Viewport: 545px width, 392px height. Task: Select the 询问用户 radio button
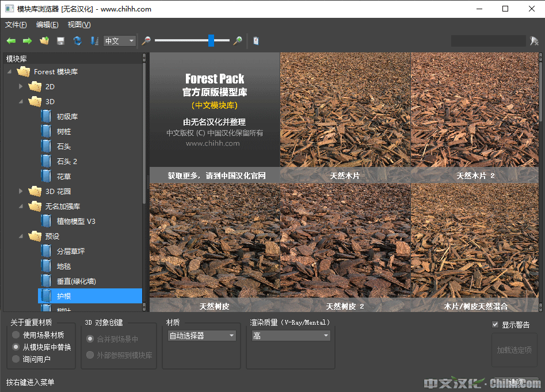16,359
